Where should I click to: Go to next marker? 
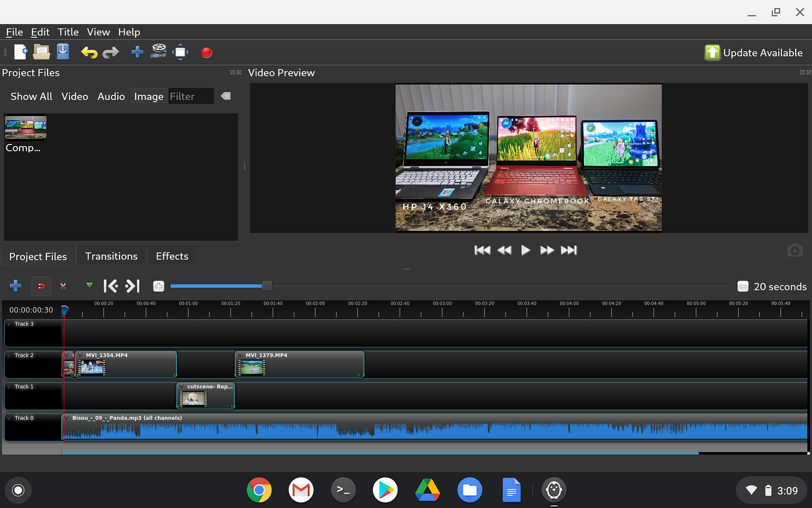click(x=133, y=286)
